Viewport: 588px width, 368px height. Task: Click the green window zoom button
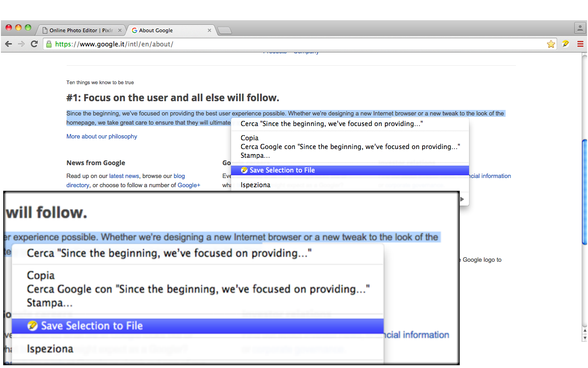pos(28,28)
